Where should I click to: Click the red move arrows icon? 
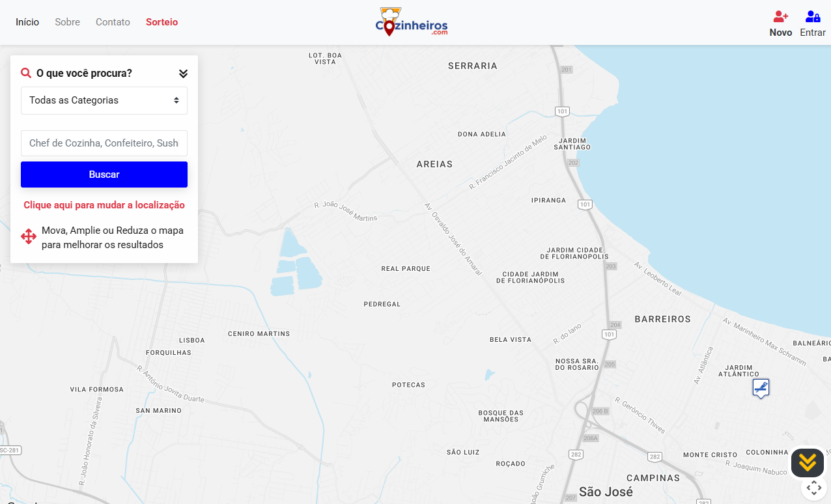point(29,236)
